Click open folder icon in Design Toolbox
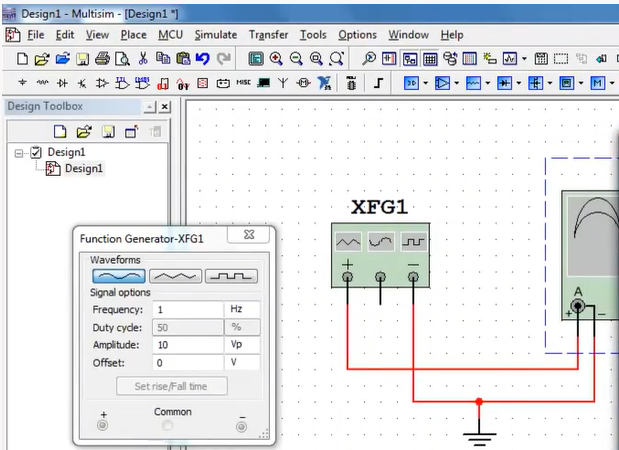This screenshot has width=619, height=450. click(84, 131)
